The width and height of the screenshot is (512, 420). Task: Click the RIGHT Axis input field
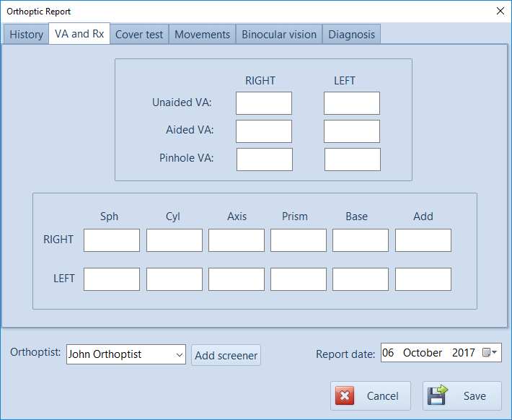click(237, 240)
